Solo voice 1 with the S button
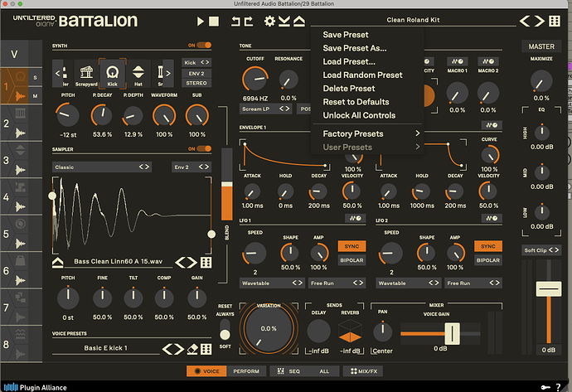The height and width of the screenshot is (392, 572). [35, 77]
